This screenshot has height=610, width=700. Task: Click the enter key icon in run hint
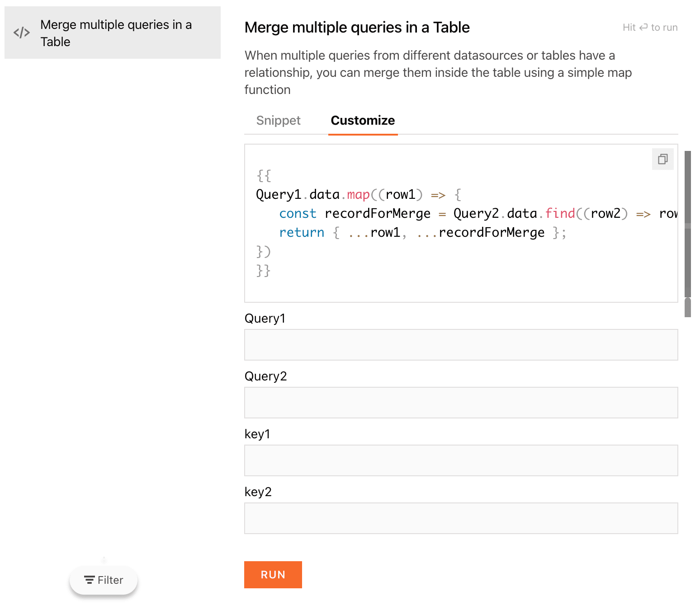643,28
